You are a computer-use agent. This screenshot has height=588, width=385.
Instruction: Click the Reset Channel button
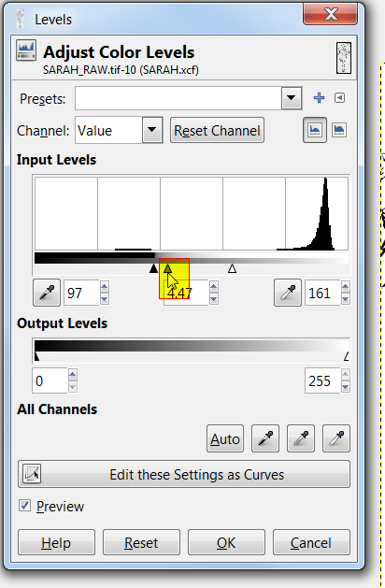pos(217,131)
